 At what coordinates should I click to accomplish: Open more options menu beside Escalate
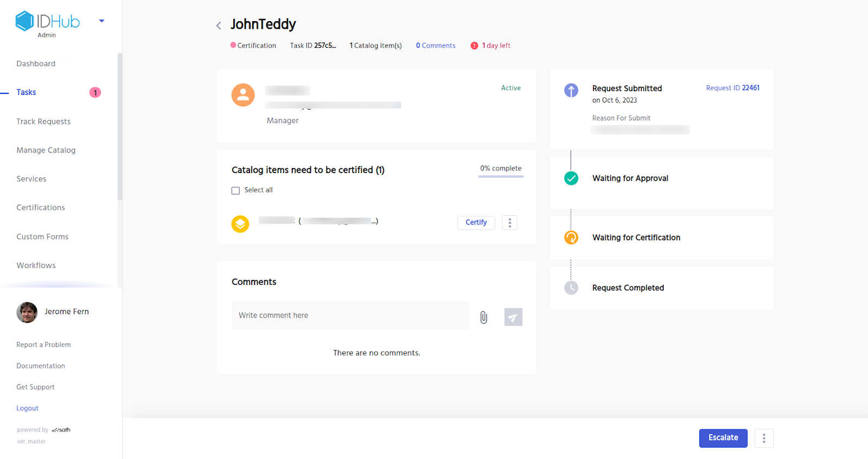coord(763,438)
